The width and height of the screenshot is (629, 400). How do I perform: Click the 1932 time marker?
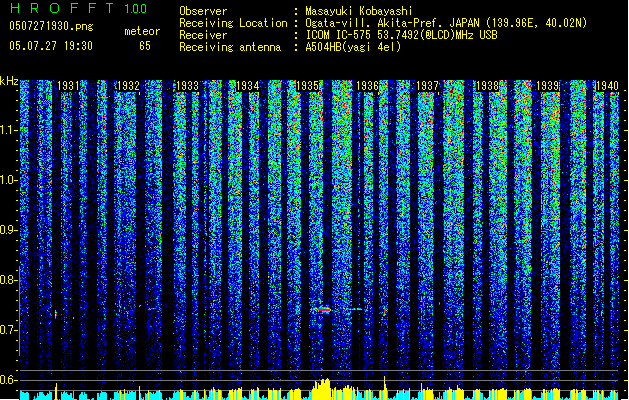pos(128,85)
